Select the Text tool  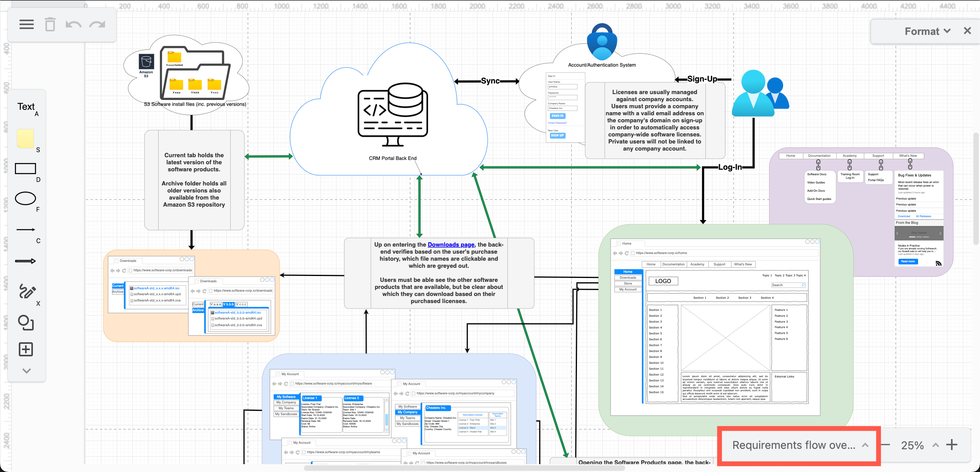pyautogui.click(x=26, y=107)
